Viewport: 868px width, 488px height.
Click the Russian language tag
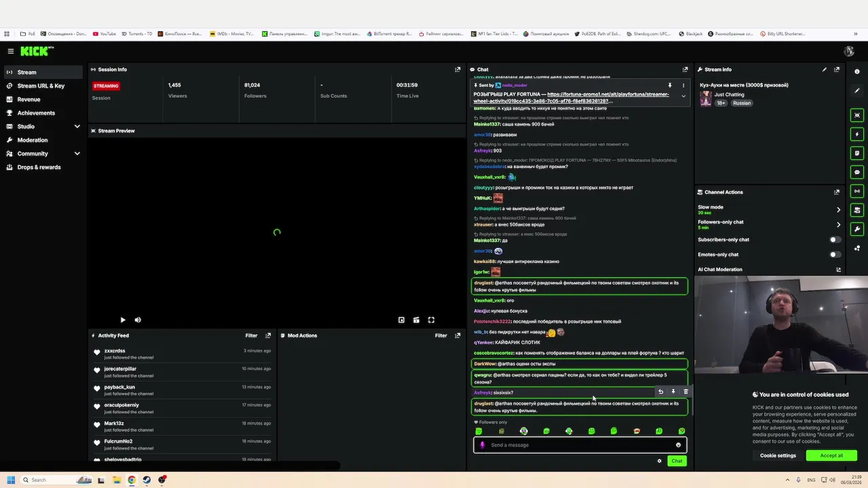point(742,103)
